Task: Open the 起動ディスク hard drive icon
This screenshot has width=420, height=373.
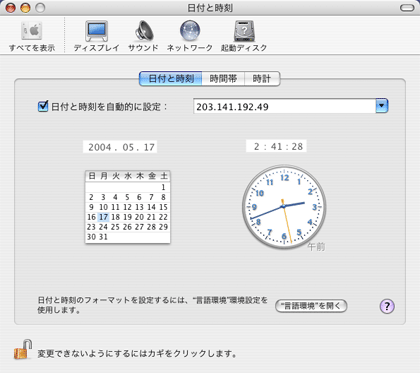Action: pyautogui.click(x=244, y=31)
